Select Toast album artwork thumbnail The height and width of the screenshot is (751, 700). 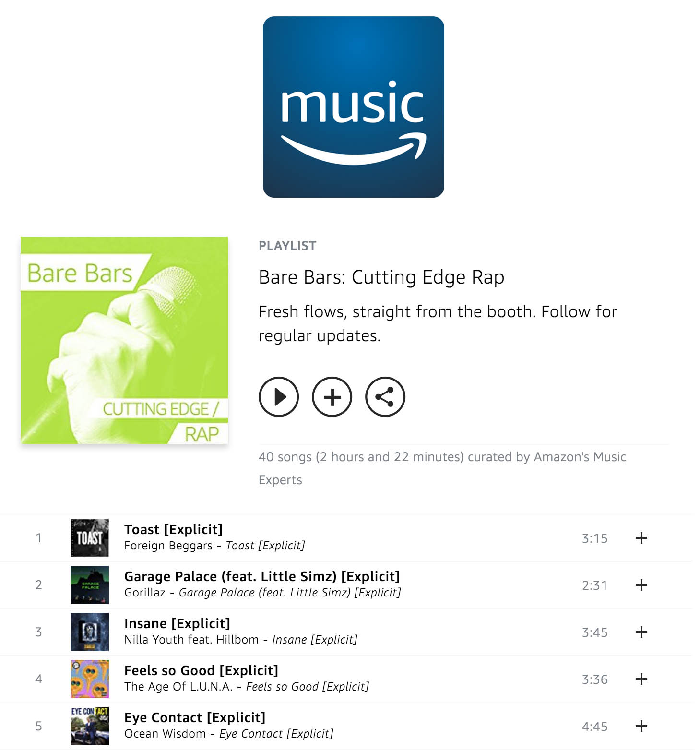[x=90, y=538]
